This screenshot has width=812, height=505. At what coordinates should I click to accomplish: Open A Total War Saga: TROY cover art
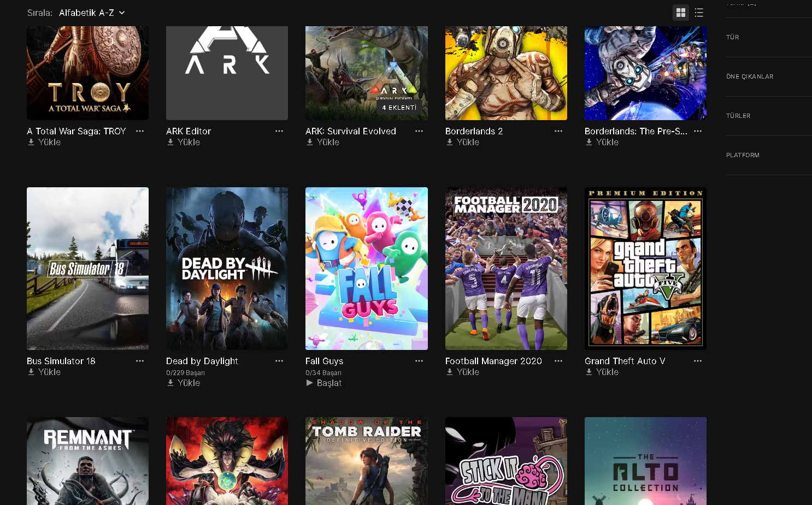87,73
